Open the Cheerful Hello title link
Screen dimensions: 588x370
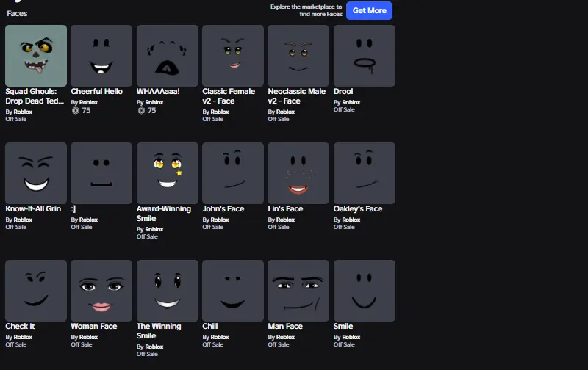tap(97, 91)
